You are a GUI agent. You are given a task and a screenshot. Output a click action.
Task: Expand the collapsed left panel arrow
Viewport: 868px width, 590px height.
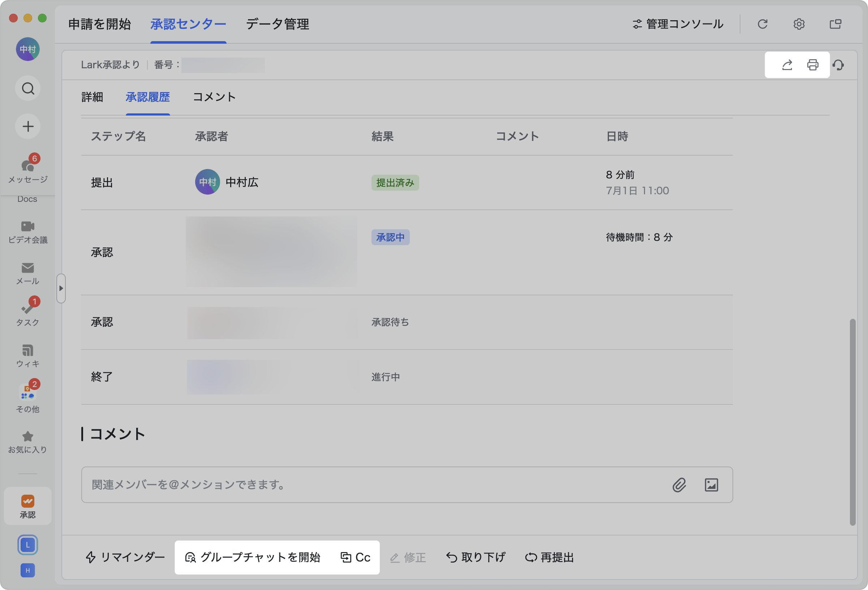(61, 288)
